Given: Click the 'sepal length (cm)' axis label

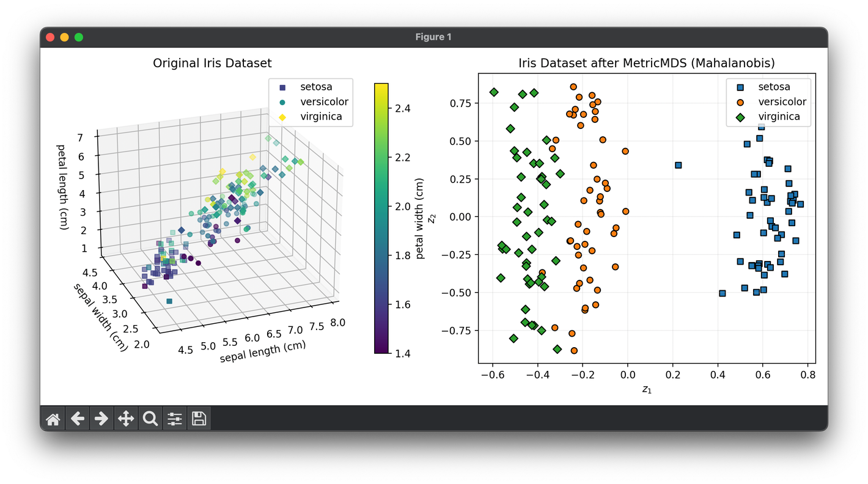Looking at the screenshot, I should click(x=263, y=351).
